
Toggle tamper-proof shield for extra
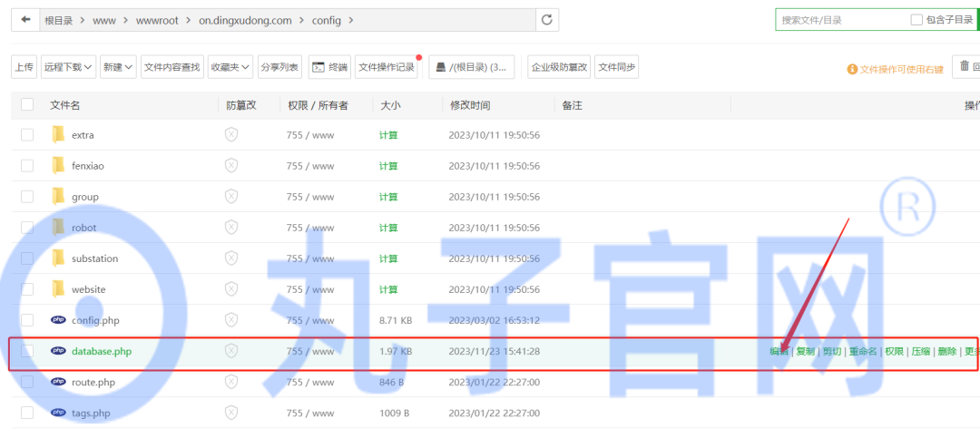(231, 134)
